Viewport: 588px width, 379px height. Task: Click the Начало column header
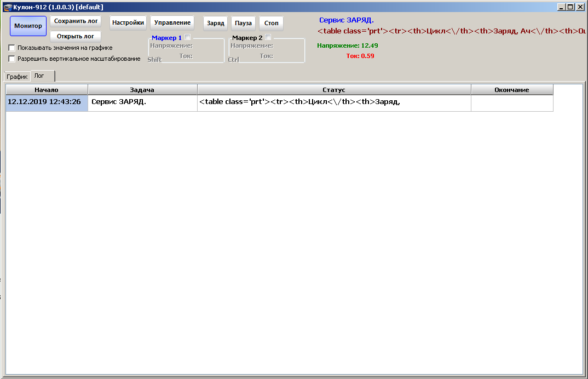[47, 90]
